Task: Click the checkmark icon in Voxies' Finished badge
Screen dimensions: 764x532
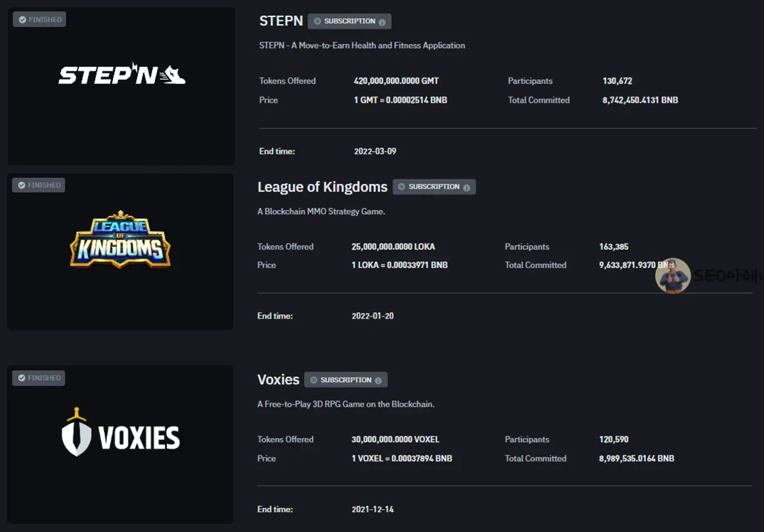Action: coord(22,378)
